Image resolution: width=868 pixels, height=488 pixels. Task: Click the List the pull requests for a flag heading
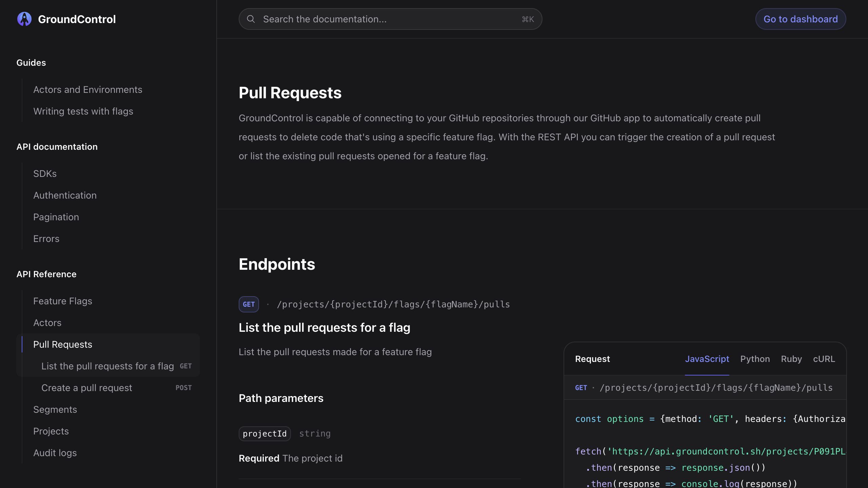(324, 328)
